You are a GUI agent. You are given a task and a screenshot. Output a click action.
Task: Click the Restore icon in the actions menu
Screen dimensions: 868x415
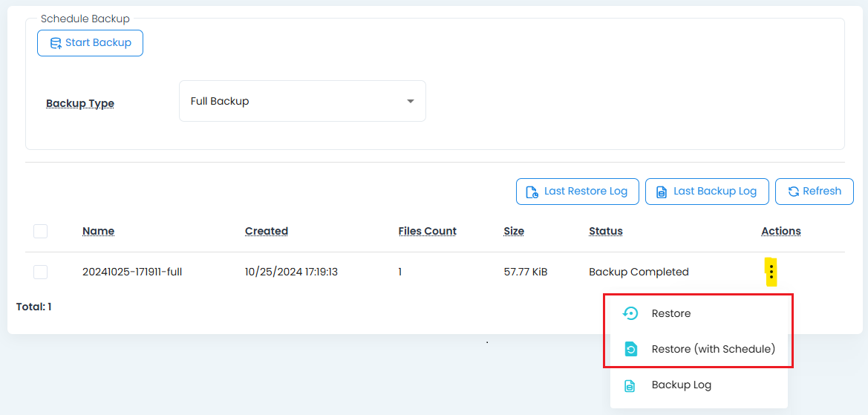(x=630, y=313)
